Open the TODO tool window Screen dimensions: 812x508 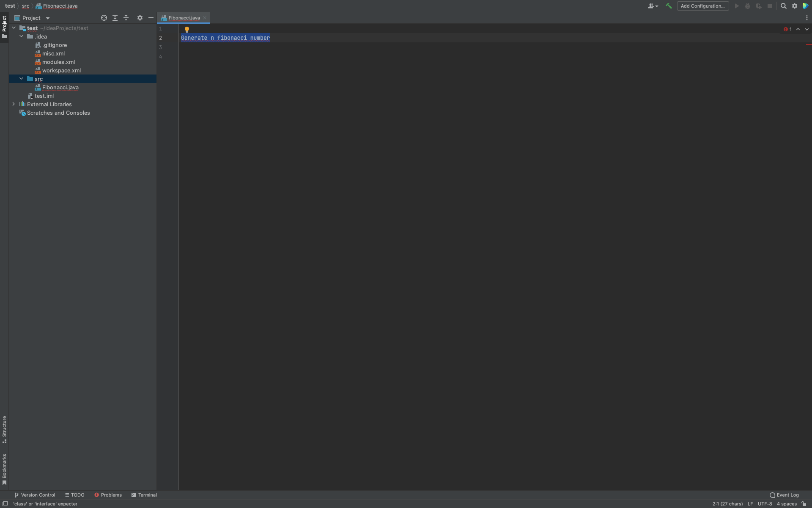(74, 495)
